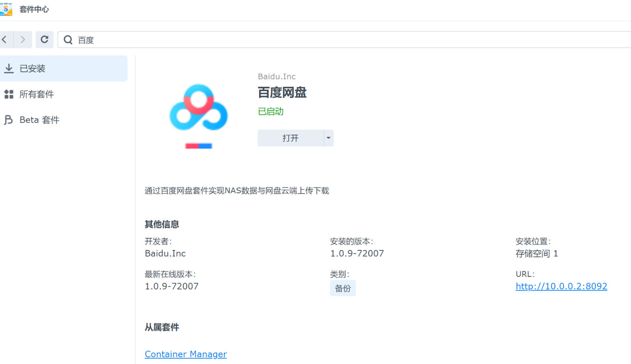The height and width of the screenshot is (364, 631).
Task: Open the http://10.0.0.2:8092 URL link
Action: [x=561, y=286]
